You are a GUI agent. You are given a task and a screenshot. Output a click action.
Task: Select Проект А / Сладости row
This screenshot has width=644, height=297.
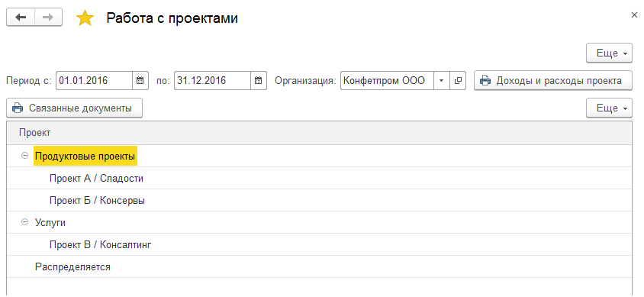pos(319,179)
